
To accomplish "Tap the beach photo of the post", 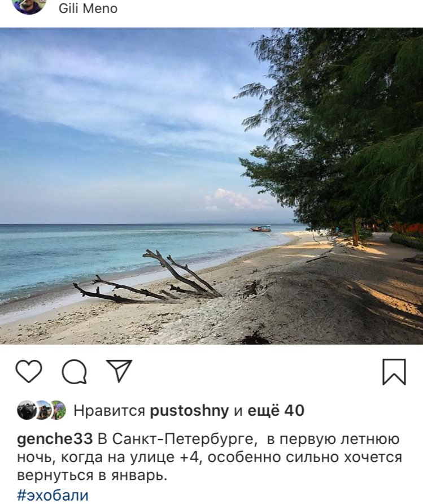I will [211, 186].
